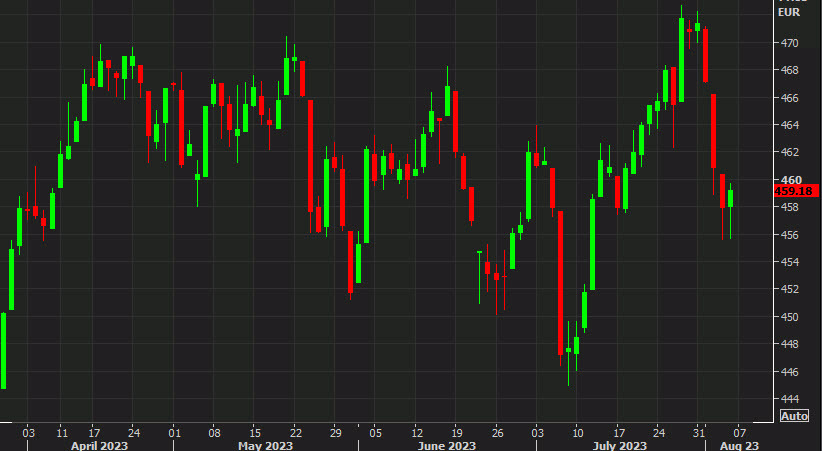This screenshot has height=451, width=822.
Task: Click the 03 date tick in April
Action: pos(28,433)
